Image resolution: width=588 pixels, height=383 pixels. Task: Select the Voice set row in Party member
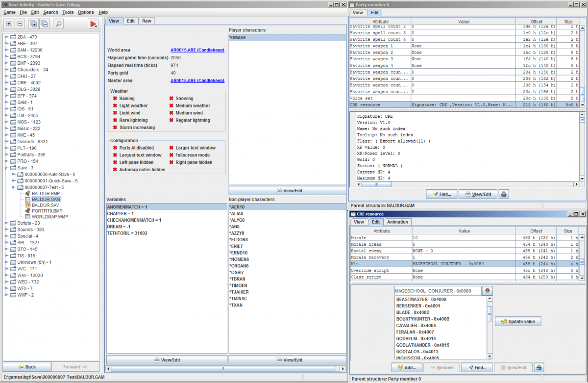464,98
